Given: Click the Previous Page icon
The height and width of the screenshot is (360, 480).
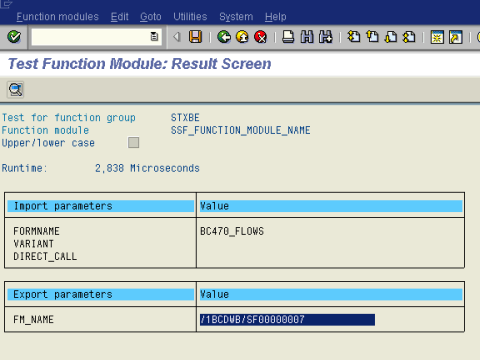Looking at the screenshot, I should click(x=372, y=37).
